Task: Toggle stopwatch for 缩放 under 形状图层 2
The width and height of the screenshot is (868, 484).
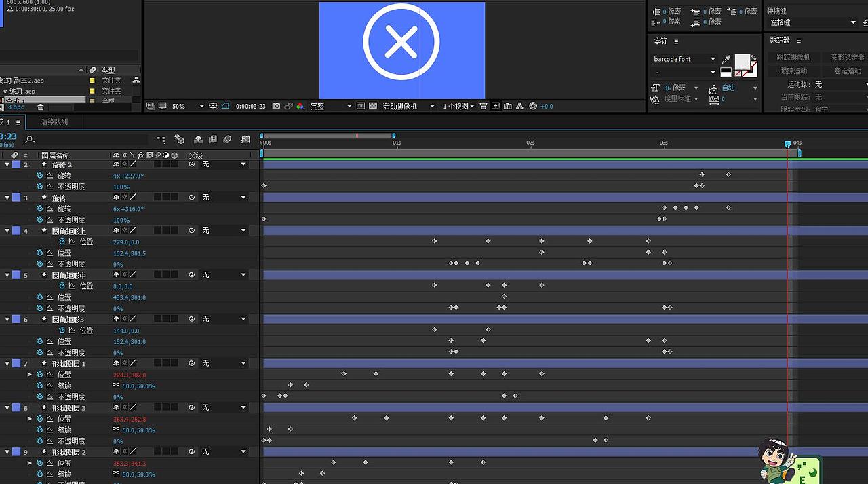Action: coord(40,474)
